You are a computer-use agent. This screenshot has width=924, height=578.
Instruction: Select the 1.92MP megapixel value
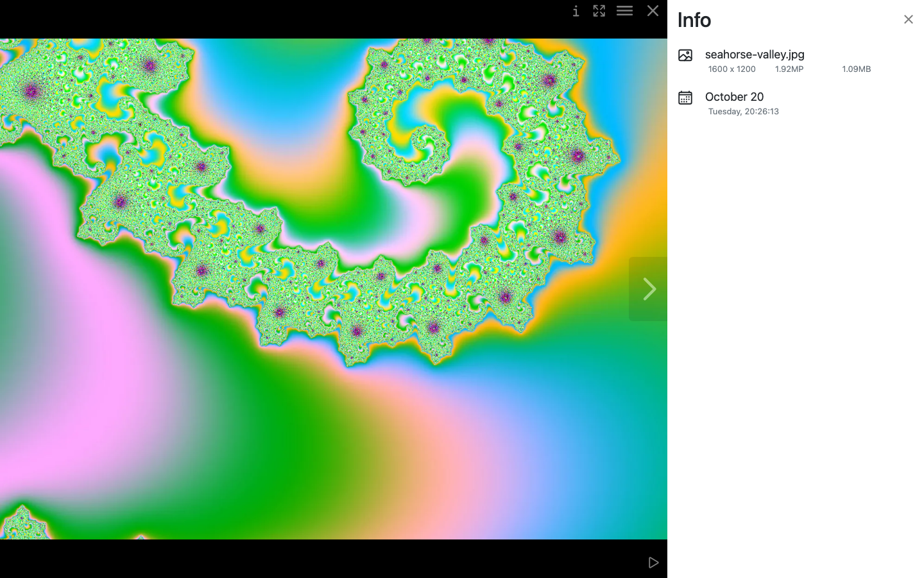pyautogui.click(x=789, y=69)
